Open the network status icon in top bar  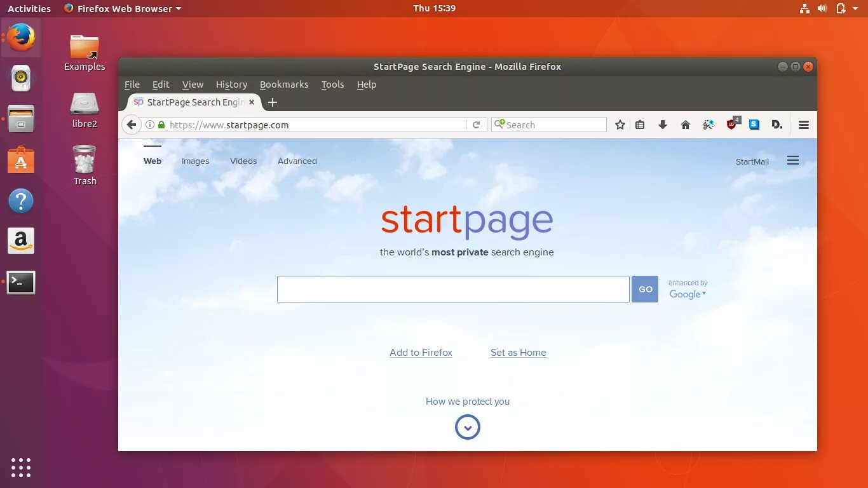click(x=804, y=8)
